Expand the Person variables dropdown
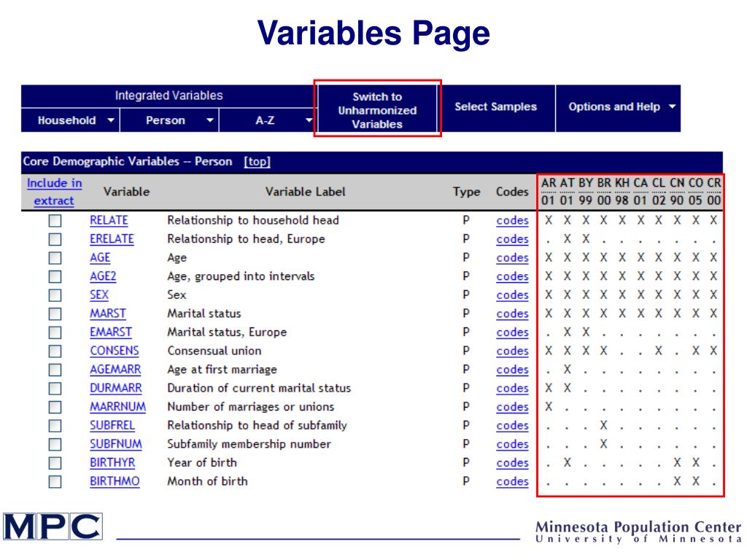This screenshot has height=560, width=747. pos(169,120)
